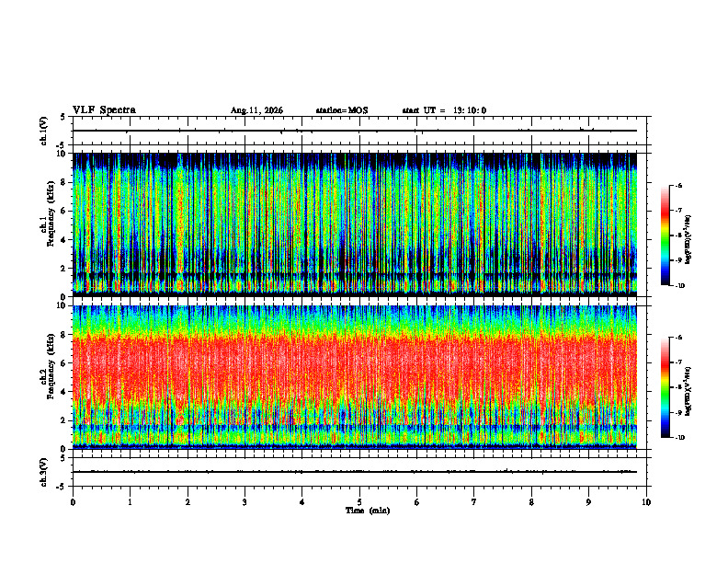Click the station=MOS label
This screenshot has height=563, width=728.
(x=342, y=110)
